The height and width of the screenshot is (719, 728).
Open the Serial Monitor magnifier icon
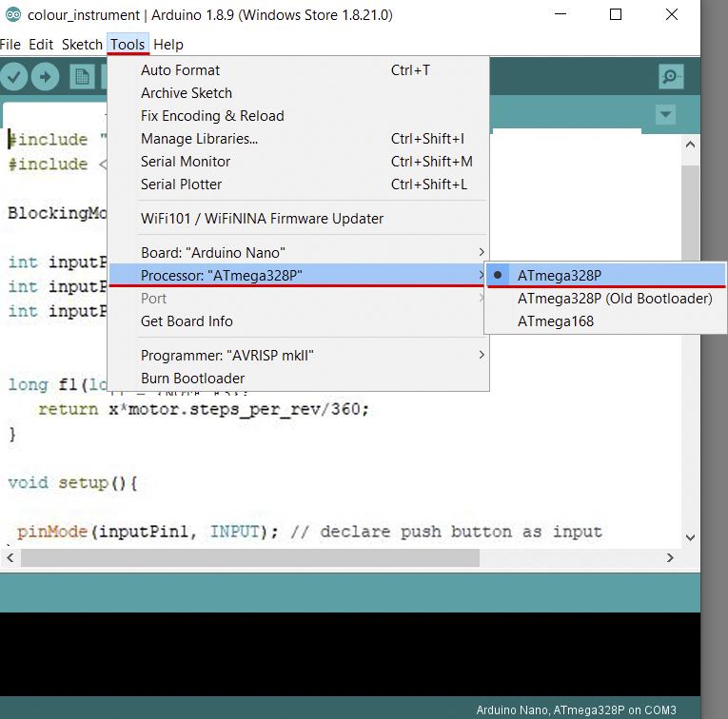click(671, 76)
